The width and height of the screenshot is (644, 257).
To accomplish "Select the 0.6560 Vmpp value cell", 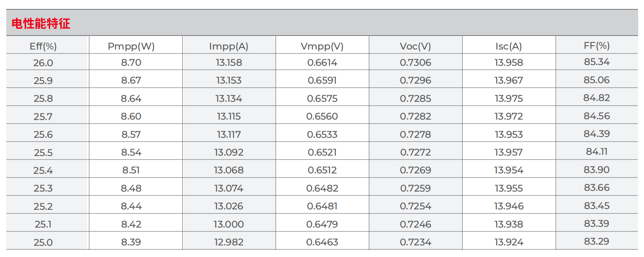I will tap(322, 117).
